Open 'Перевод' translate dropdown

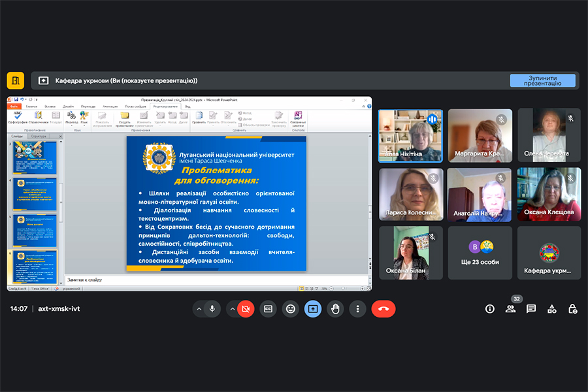click(72, 118)
